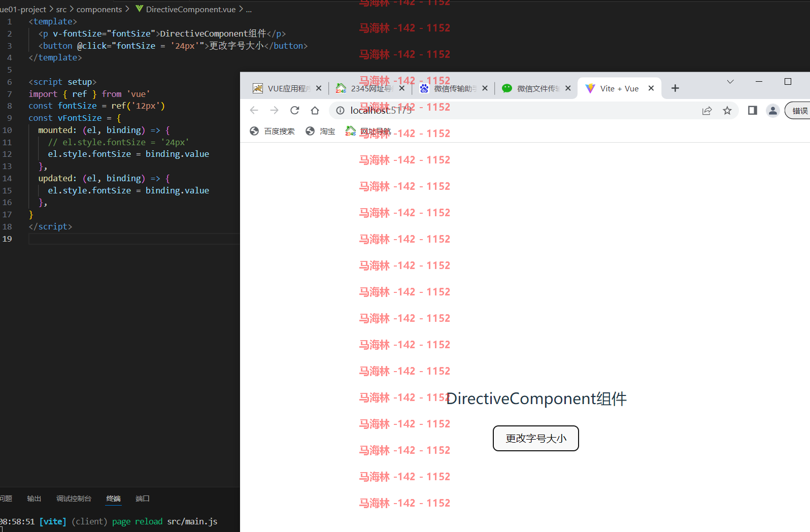Open the 调试控制台 panel tab
Image resolution: width=810 pixels, height=532 pixels.
(x=74, y=498)
